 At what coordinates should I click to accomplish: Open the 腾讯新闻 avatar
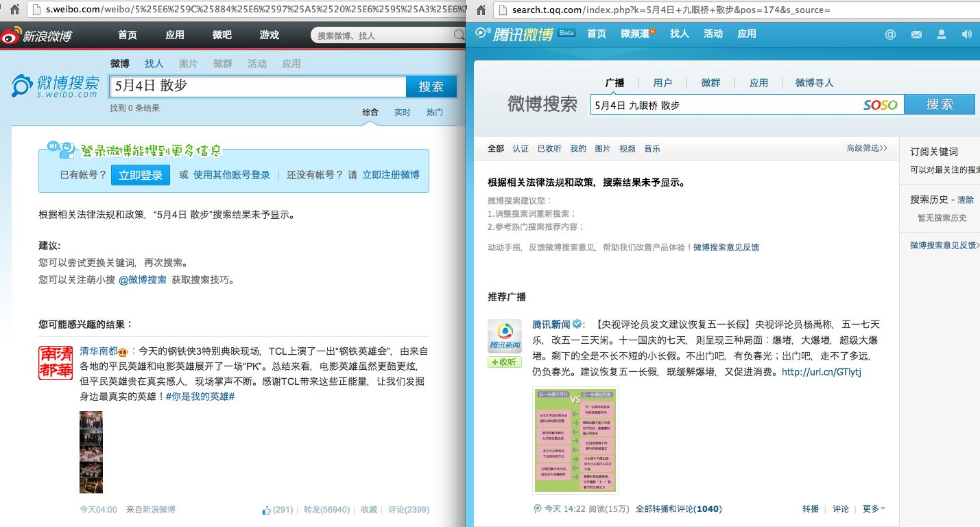coord(505,336)
